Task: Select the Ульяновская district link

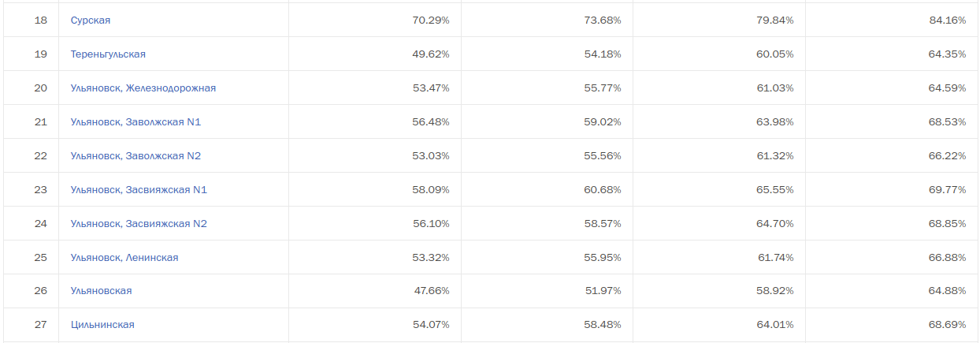Action: click(x=102, y=291)
